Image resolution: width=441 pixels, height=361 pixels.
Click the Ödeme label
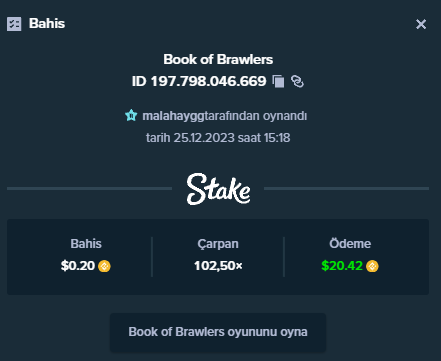350,244
